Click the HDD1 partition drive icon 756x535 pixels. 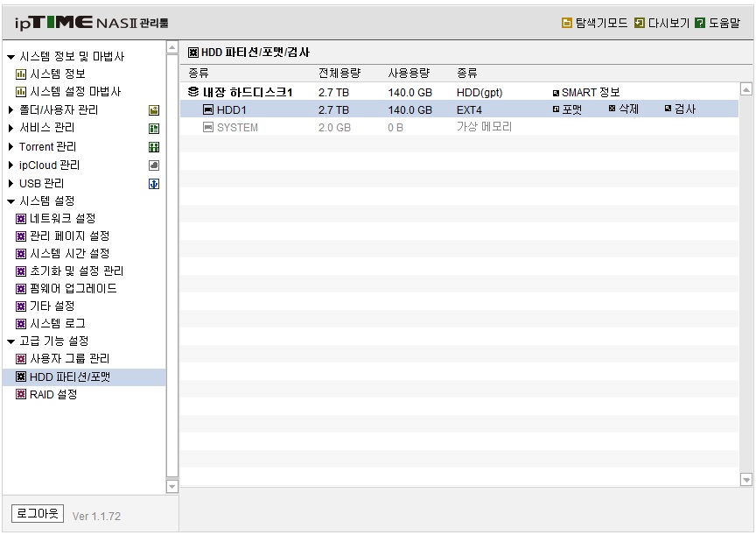click(208, 110)
